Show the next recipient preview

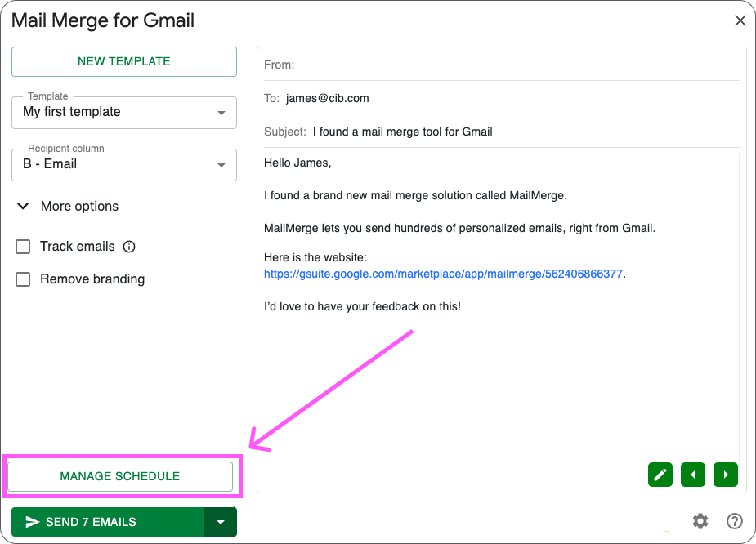[726, 475]
